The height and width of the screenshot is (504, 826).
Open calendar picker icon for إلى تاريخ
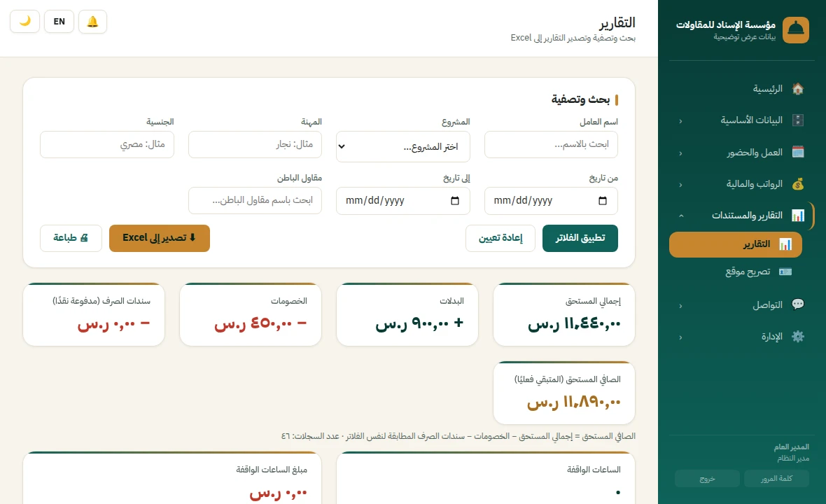455,201
